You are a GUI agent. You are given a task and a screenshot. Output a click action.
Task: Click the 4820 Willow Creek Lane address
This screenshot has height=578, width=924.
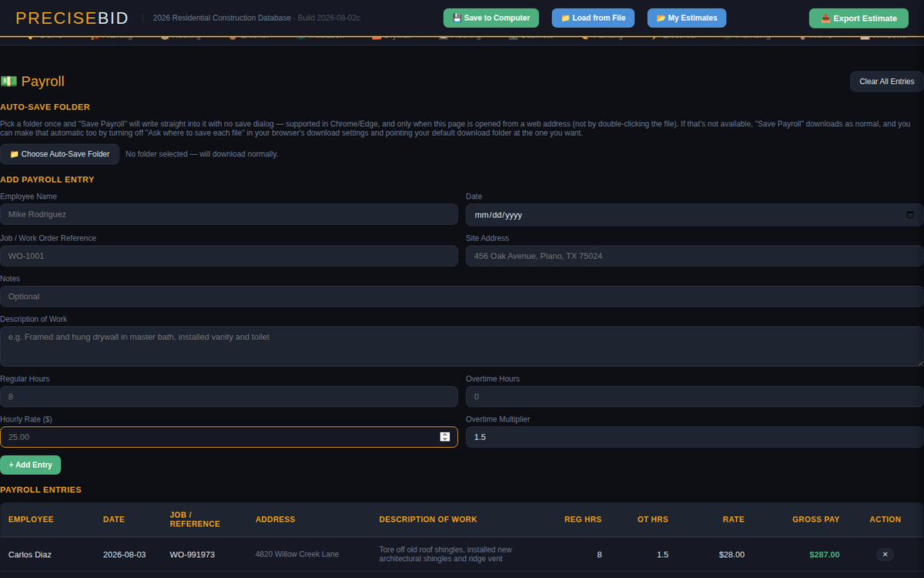[297, 554]
